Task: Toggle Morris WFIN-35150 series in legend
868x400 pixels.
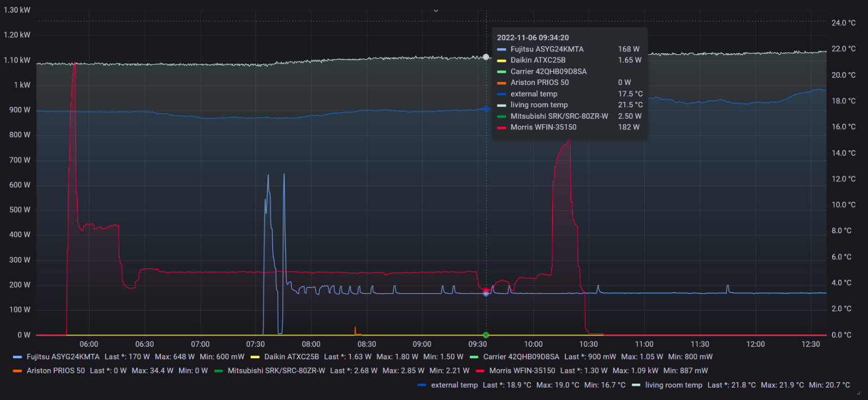Action: point(522,371)
